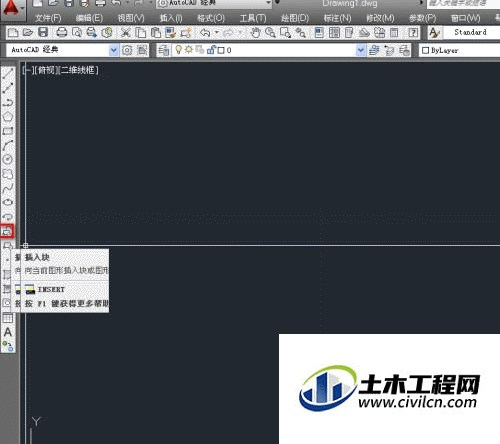The height and width of the screenshot is (444, 500).
Task: Click Make Object's Layer Current icon
Action: (374, 50)
